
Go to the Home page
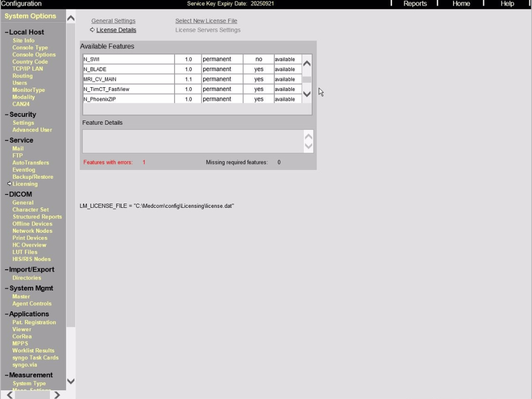[x=461, y=4]
